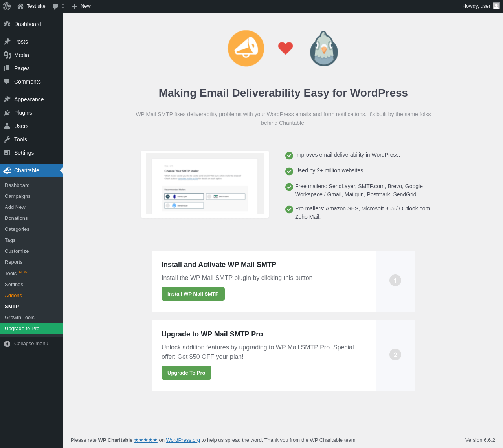Image resolution: width=503 pixels, height=448 pixels.
Task: Click Upgrade to Pro in sidebar
Action: pos(31,329)
